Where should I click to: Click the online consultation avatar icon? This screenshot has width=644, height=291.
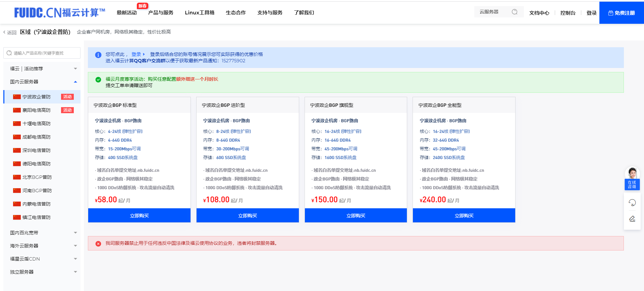tap(632, 173)
